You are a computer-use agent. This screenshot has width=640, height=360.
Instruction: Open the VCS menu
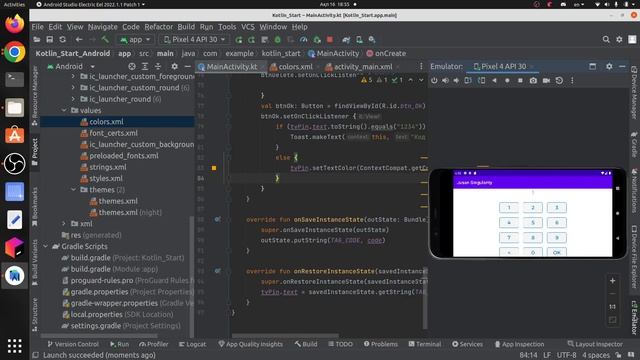(x=248, y=27)
